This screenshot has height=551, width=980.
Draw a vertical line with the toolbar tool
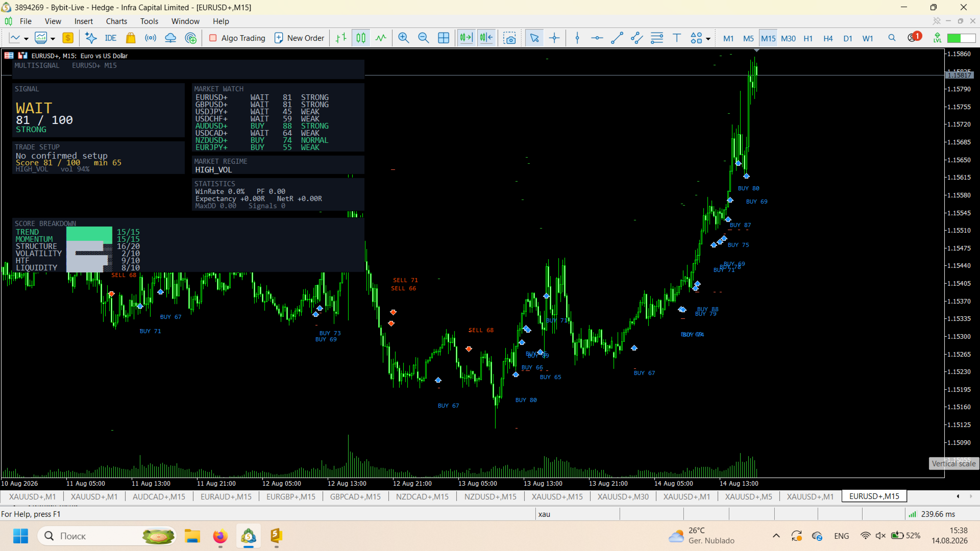point(577,38)
